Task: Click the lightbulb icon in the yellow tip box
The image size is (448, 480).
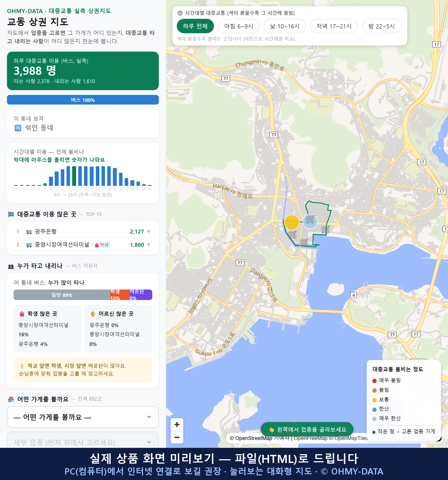Action: pyautogui.click(x=22, y=366)
